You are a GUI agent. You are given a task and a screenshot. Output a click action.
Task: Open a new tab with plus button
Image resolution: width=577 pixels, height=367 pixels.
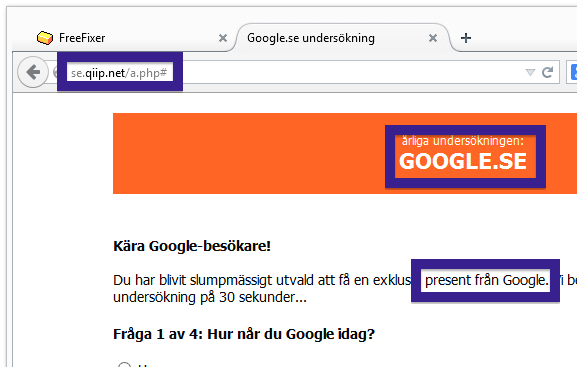pos(466,38)
